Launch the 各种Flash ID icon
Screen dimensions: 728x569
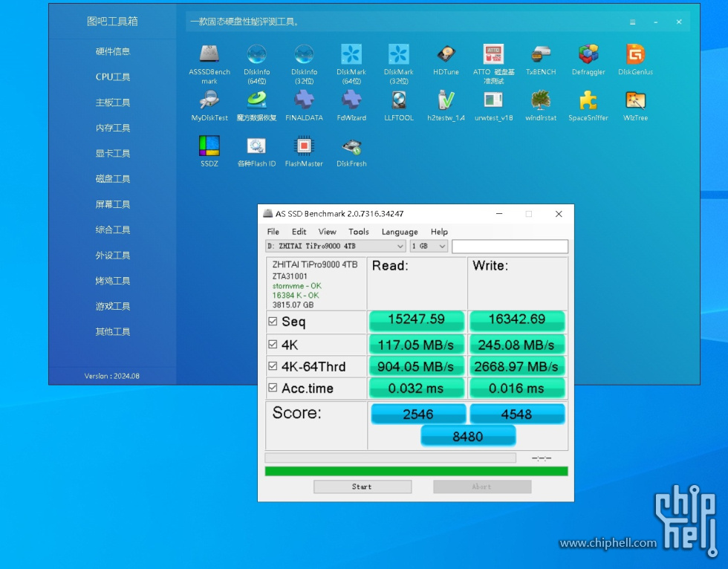pyautogui.click(x=257, y=146)
